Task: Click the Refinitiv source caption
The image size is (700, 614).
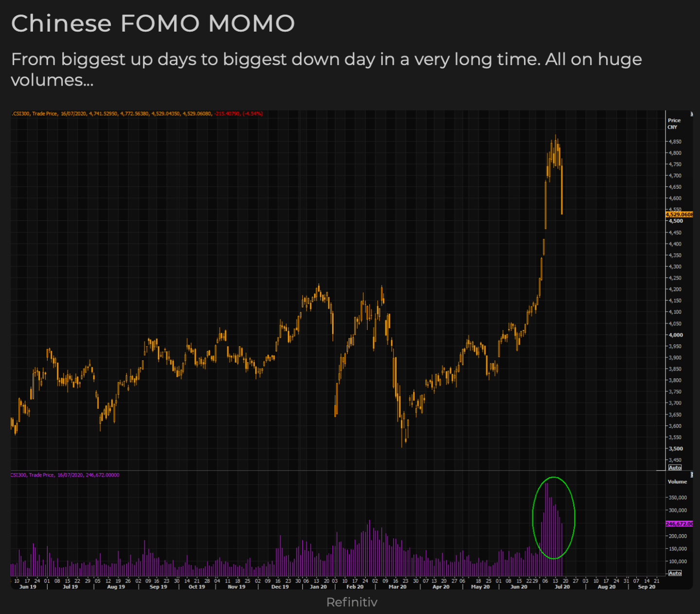Action: 351,602
